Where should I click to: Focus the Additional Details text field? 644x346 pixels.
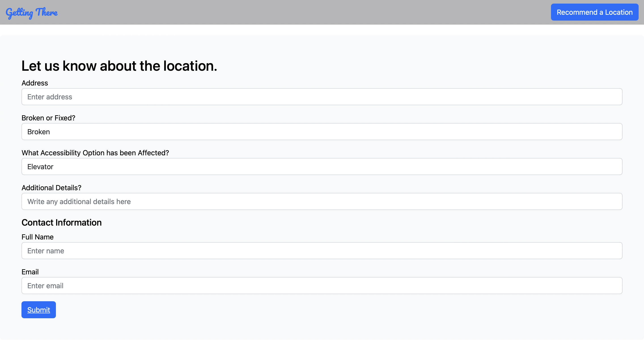pos(322,201)
